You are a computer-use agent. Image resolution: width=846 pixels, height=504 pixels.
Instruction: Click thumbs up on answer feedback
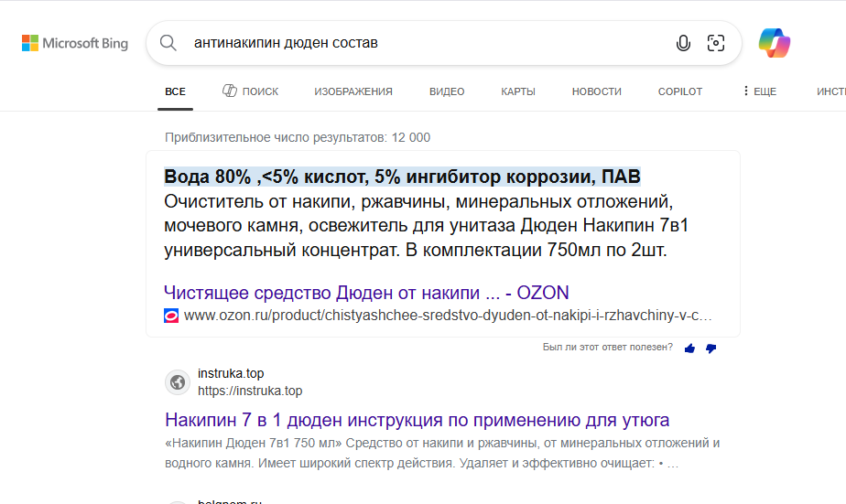click(x=689, y=349)
